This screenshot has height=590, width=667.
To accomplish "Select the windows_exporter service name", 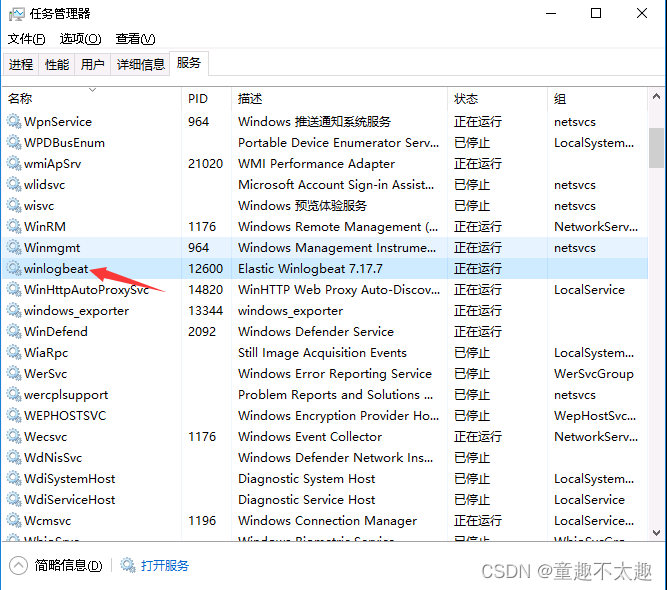I will tap(77, 311).
